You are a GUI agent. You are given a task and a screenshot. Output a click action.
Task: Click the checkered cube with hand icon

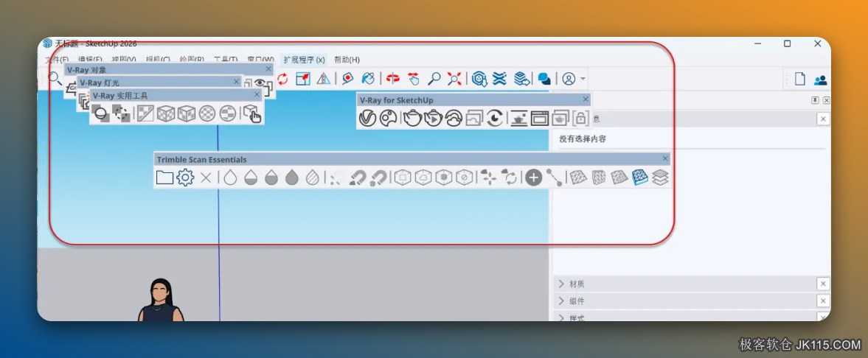tap(252, 114)
